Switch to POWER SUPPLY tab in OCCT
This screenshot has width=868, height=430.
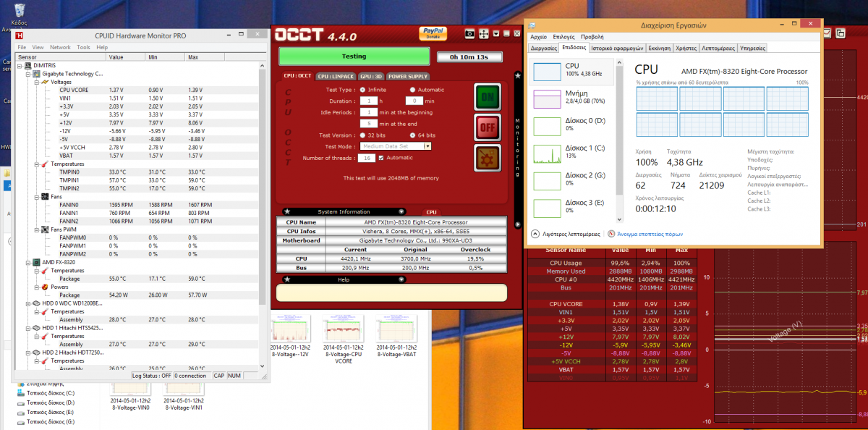coord(408,76)
